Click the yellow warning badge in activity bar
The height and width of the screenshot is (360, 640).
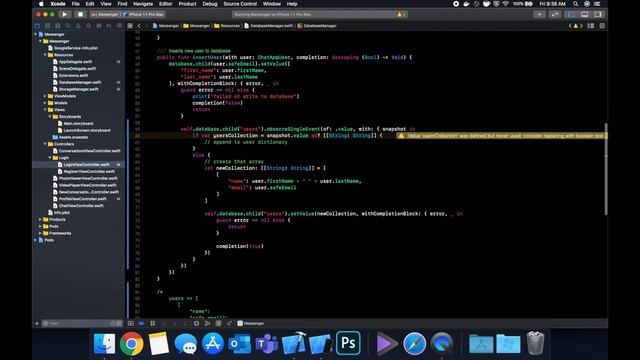(x=400, y=14)
